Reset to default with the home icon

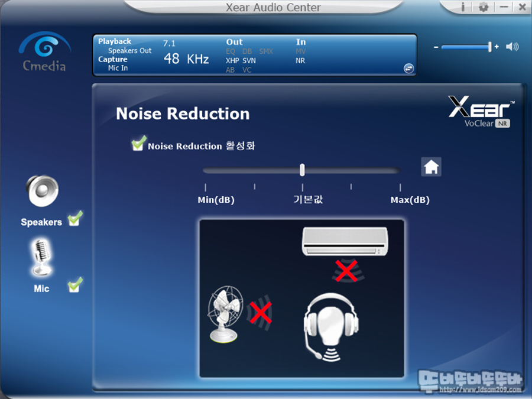432,167
